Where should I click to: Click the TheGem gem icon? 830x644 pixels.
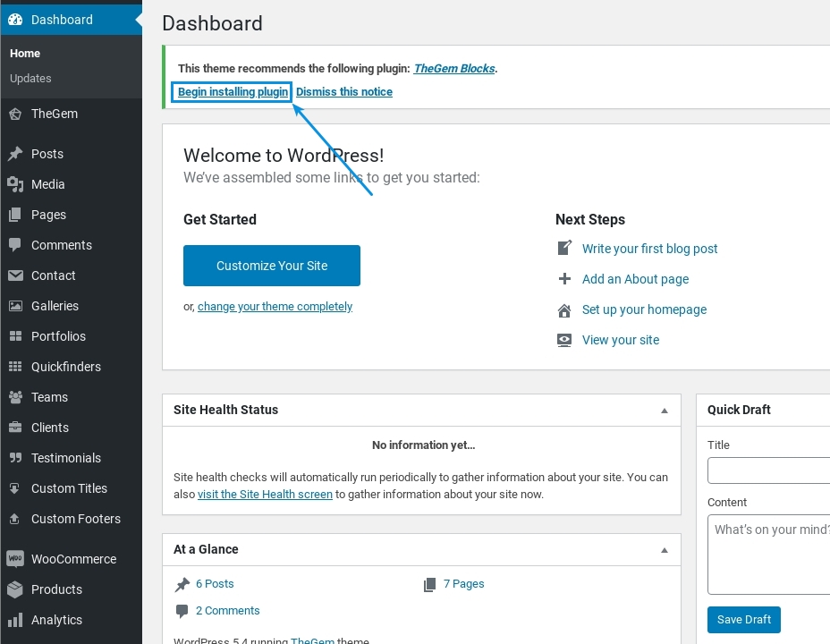[15, 114]
